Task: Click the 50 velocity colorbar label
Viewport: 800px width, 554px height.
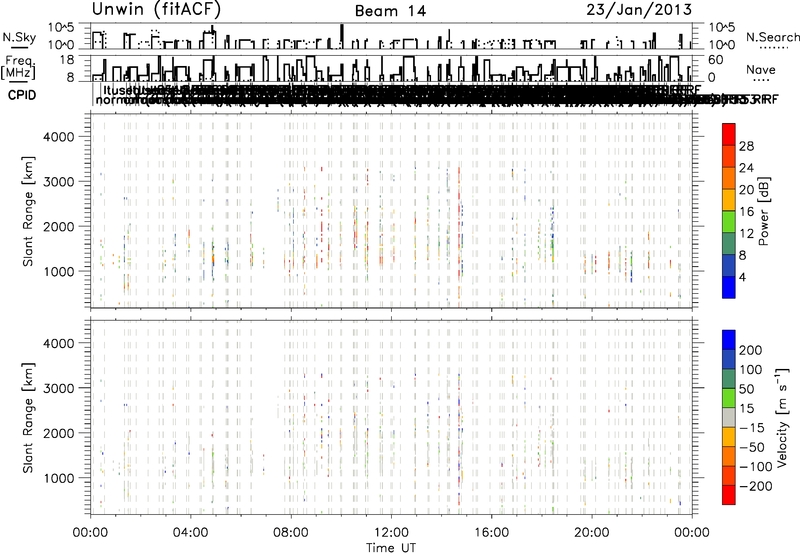Action: coord(746,389)
